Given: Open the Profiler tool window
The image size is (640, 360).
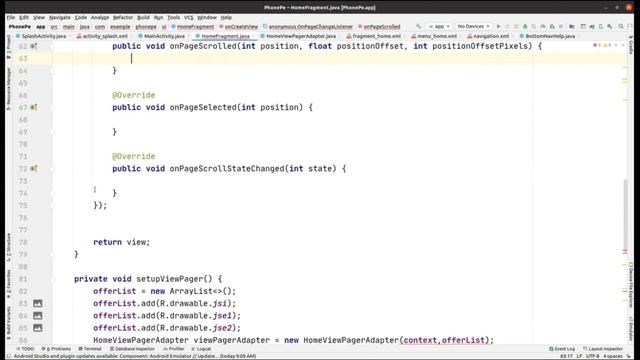Looking at the screenshot, I should [x=174, y=349].
